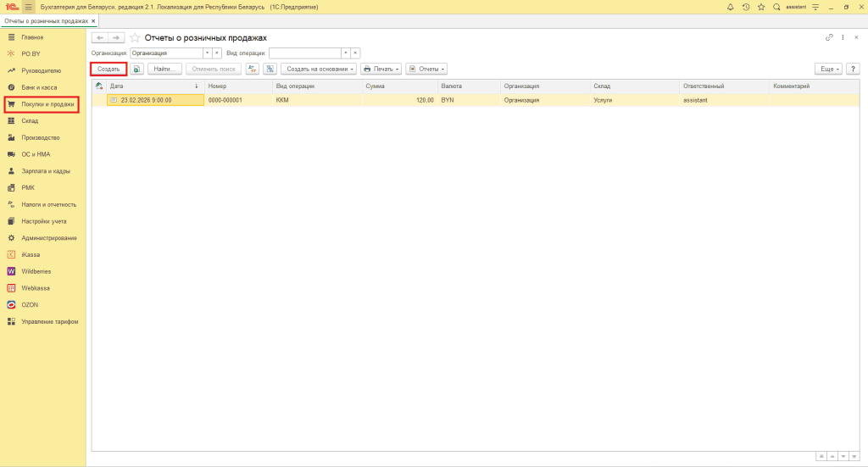Open the history clock icon

point(746,7)
